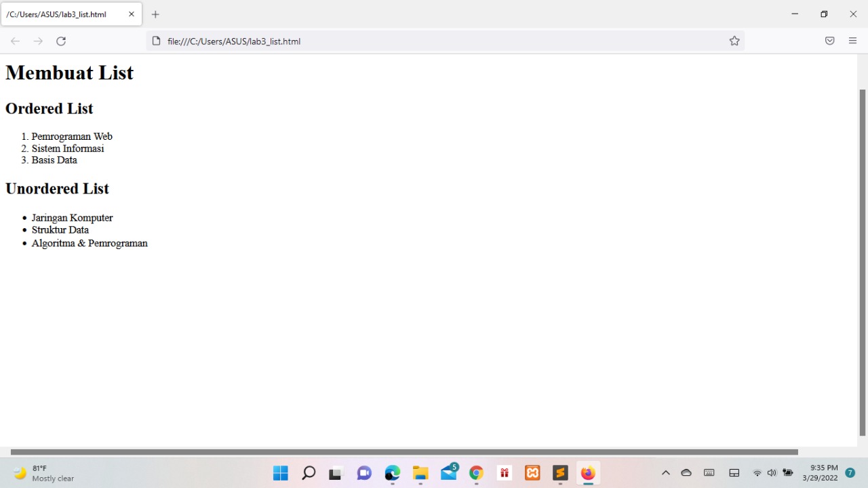Click 'Algoritma & Pemrograman' list item
Screen dimensions: 868x488
click(90, 243)
